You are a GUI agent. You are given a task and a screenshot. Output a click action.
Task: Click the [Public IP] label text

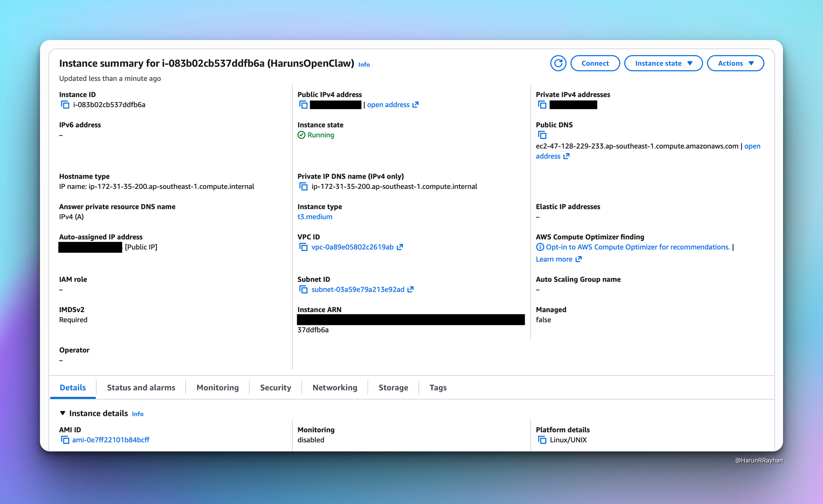coord(141,247)
